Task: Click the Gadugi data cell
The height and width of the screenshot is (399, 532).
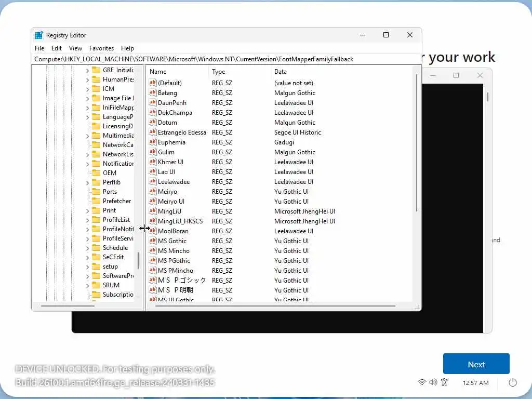Action: (284, 142)
